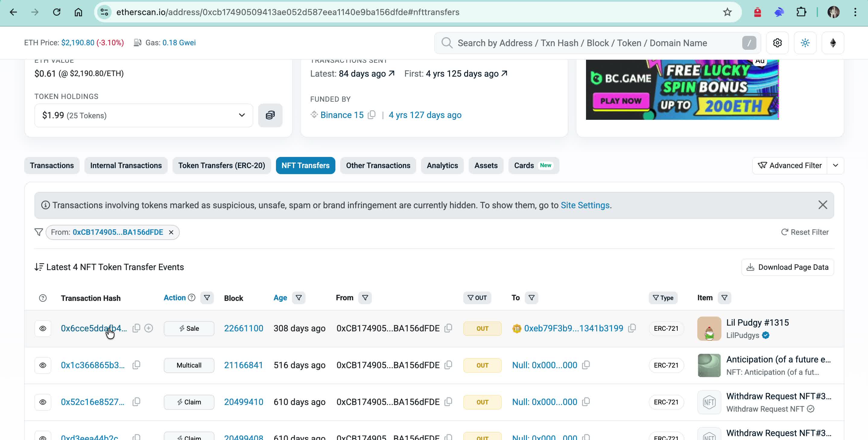868x440 pixels.
Task: Open Etherscan site settings gear icon
Action: pyautogui.click(x=777, y=43)
